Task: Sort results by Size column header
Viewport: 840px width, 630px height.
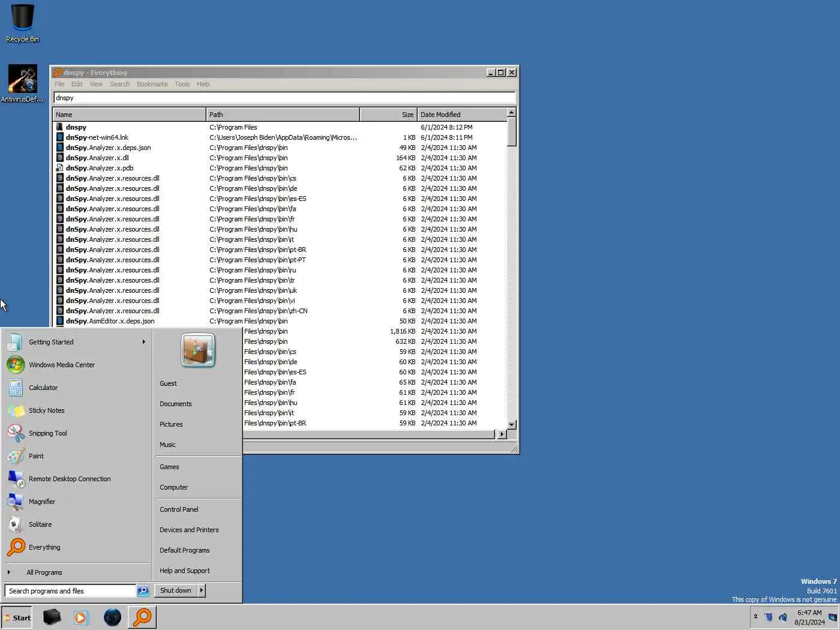Action: click(388, 115)
